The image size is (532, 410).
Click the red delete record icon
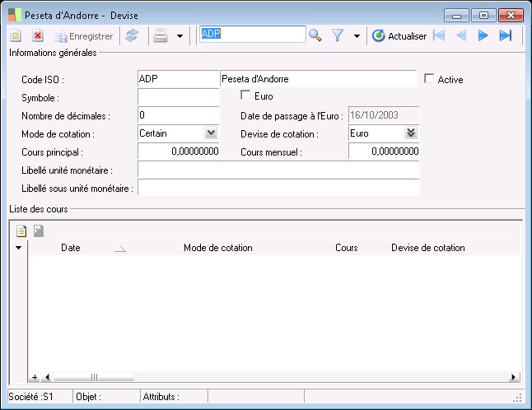38,35
